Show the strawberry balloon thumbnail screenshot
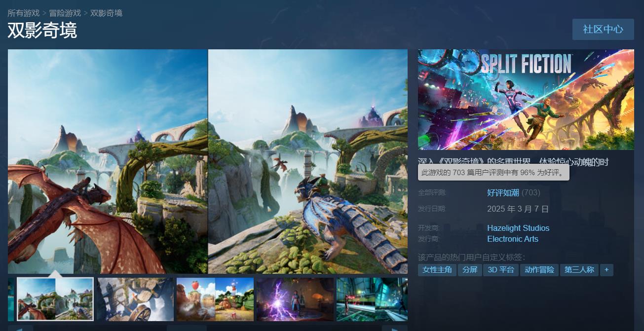 tap(215, 299)
